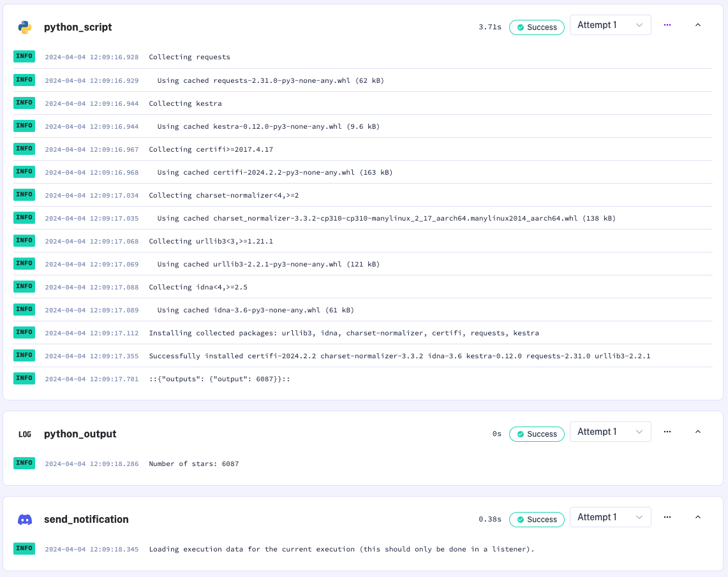The image size is (728, 577).
Task: Open the Attempt 1 dropdown for python_script
Action: point(610,24)
